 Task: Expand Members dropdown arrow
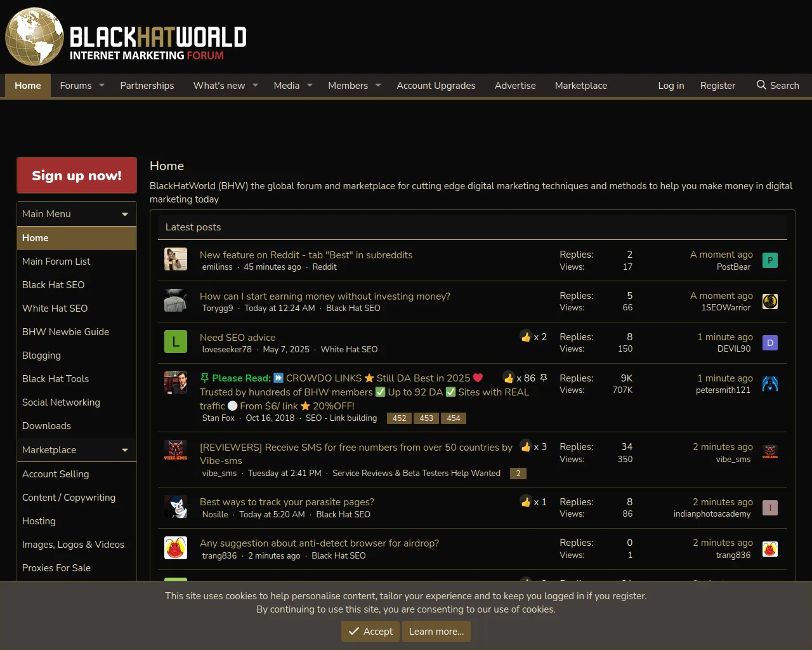point(378,85)
